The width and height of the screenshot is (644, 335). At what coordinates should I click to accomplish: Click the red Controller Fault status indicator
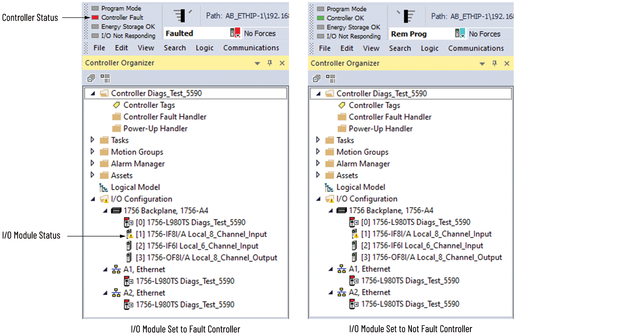[x=95, y=17]
